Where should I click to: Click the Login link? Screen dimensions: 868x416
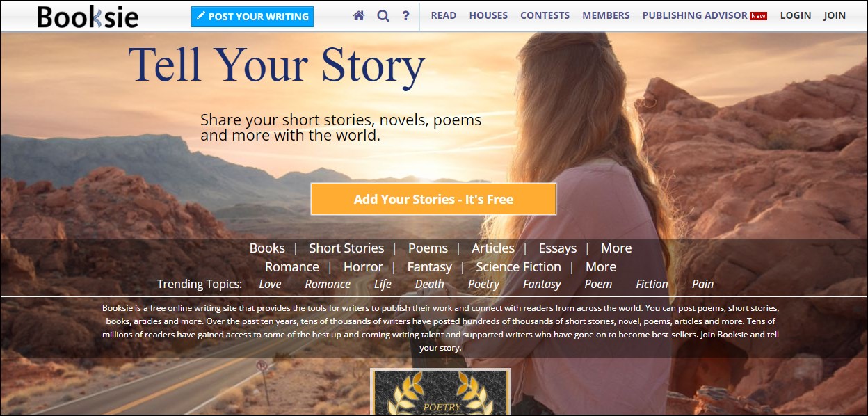pos(796,15)
